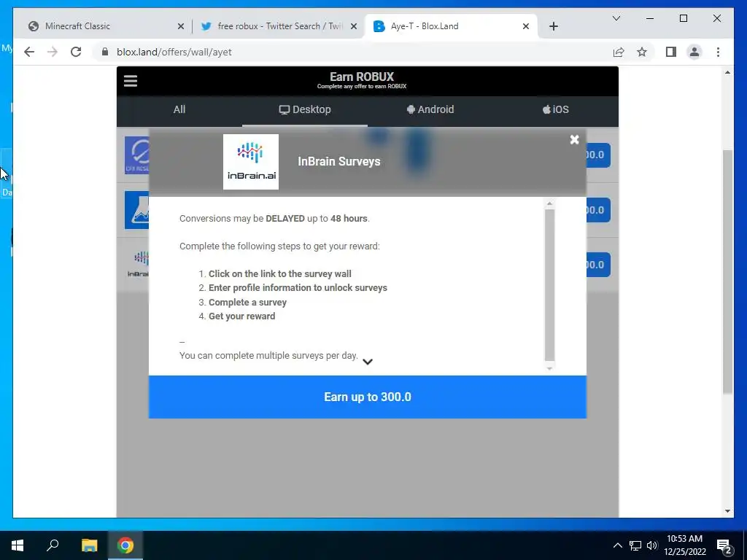Switch to the Android offers tab
Screen dimensions: 747x560
click(430, 109)
